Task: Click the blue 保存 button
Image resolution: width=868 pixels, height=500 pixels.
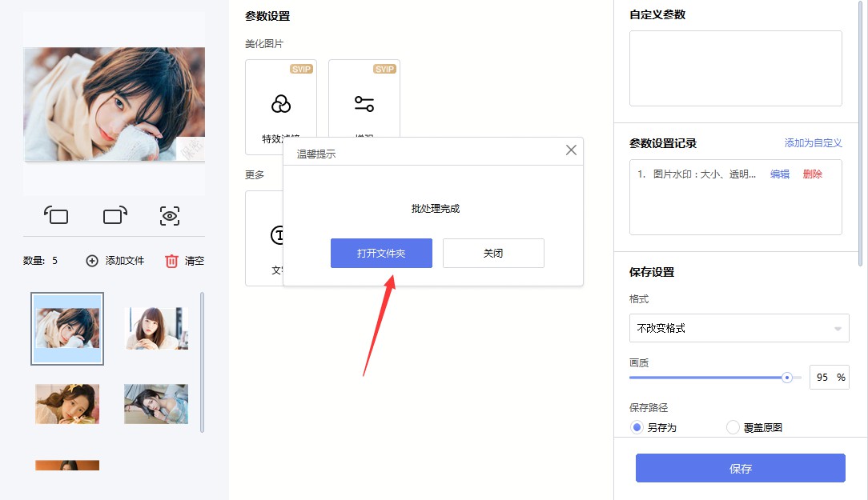Action: (740, 468)
